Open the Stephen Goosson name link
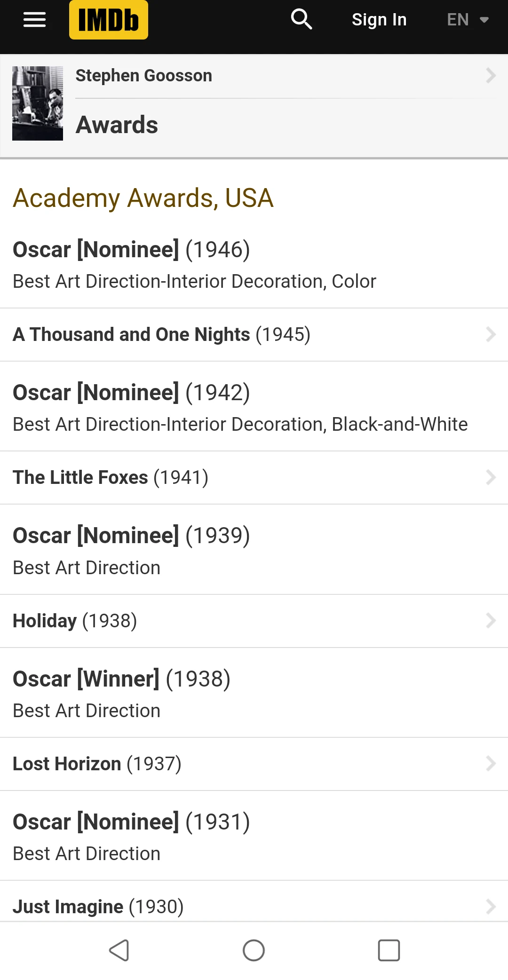Viewport: 508px width, 980px height. (x=144, y=76)
